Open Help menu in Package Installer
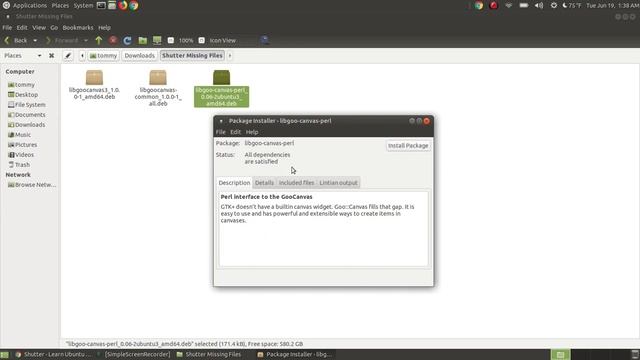This screenshot has height=360, width=640. 252,132
